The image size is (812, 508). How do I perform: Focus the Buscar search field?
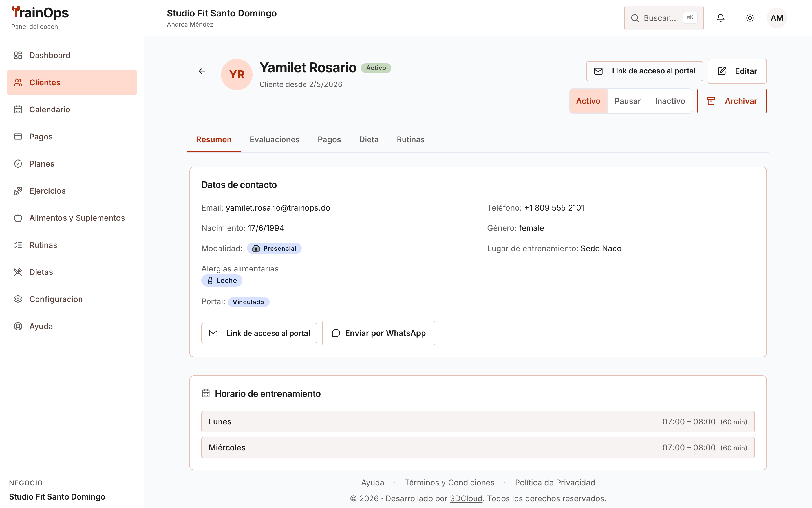(x=664, y=18)
